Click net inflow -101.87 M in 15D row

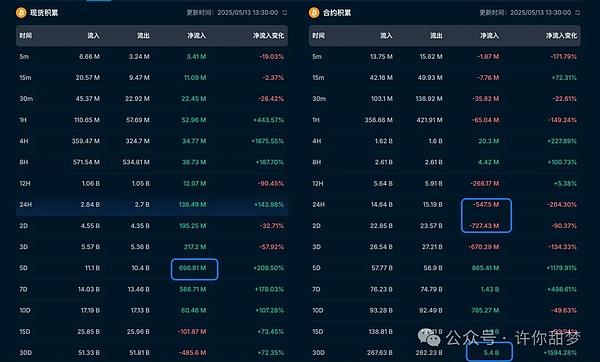pyautogui.click(x=192, y=332)
